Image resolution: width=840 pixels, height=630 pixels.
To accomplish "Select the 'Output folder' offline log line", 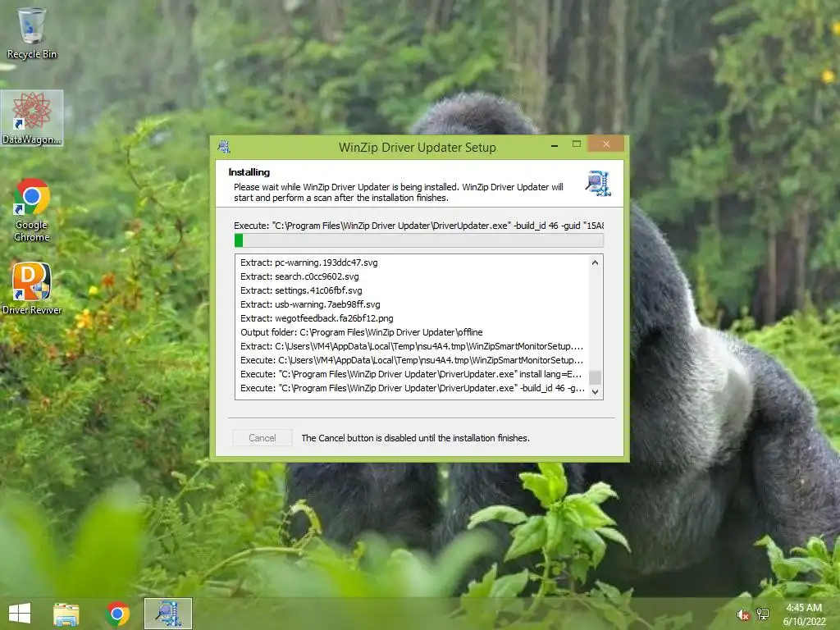I will (361, 332).
